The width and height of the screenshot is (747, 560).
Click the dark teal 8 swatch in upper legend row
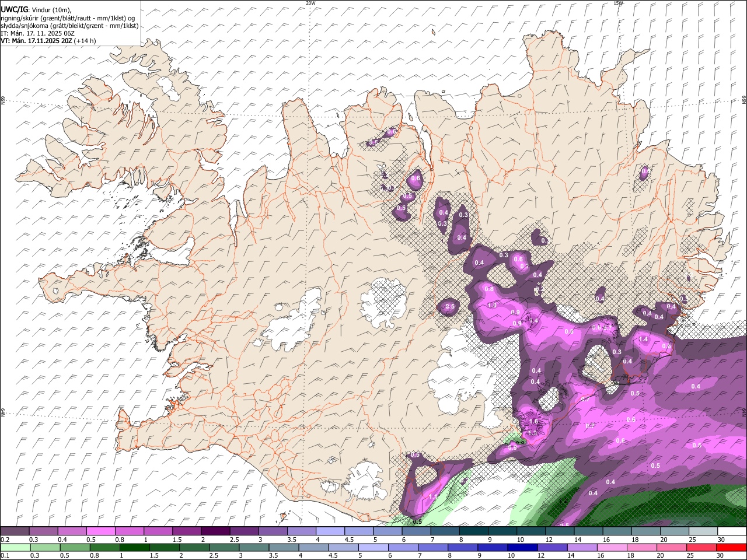click(473, 531)
